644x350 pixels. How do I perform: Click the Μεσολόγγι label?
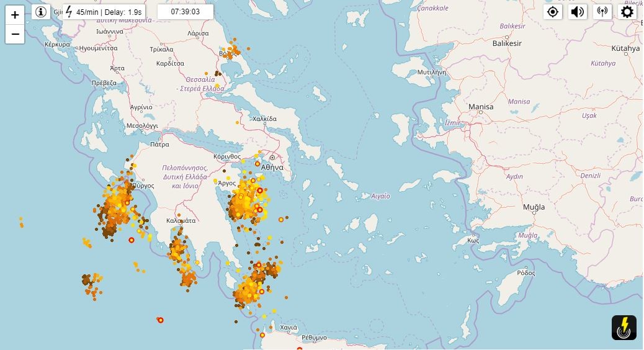pos(142,126)
